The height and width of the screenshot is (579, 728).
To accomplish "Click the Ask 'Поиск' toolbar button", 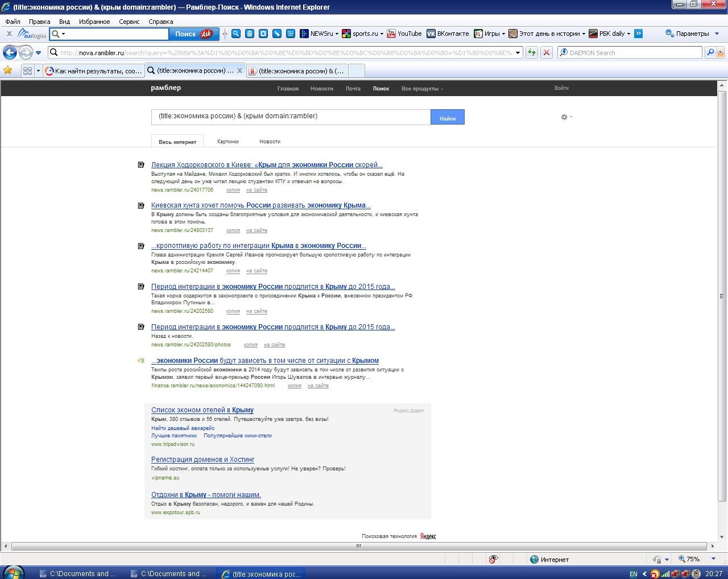I will pos(194,34).
